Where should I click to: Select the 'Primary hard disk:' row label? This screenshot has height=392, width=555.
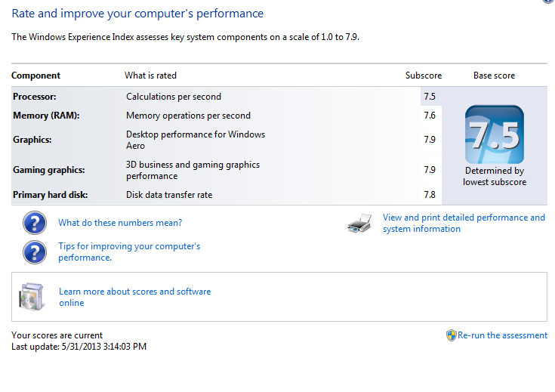pyautogui.click(x=51, y=195)
